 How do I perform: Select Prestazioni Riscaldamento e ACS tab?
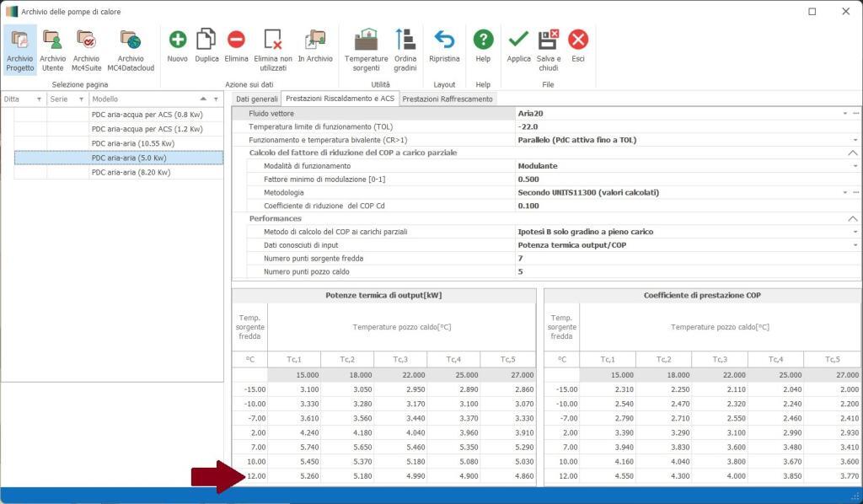[x=340, y=99]
